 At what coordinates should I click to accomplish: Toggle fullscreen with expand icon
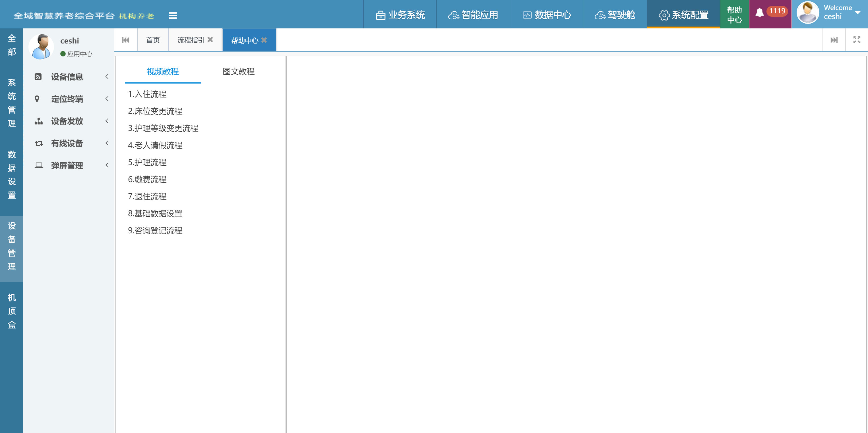[x=857, y=40]
